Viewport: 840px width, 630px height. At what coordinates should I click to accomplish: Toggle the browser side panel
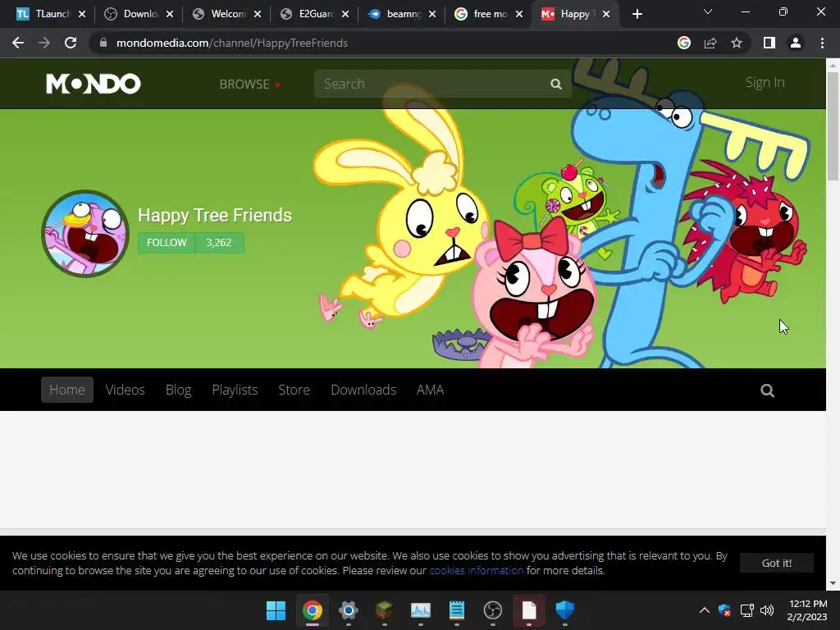click(x=769, y=43)
